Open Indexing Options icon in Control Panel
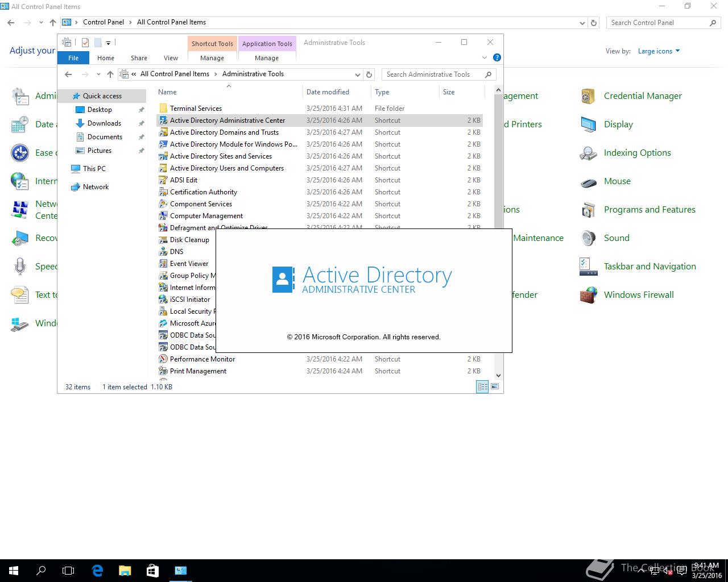Viewport: 728px width, 582px height. pyautogui.click(x=588, y=153)
